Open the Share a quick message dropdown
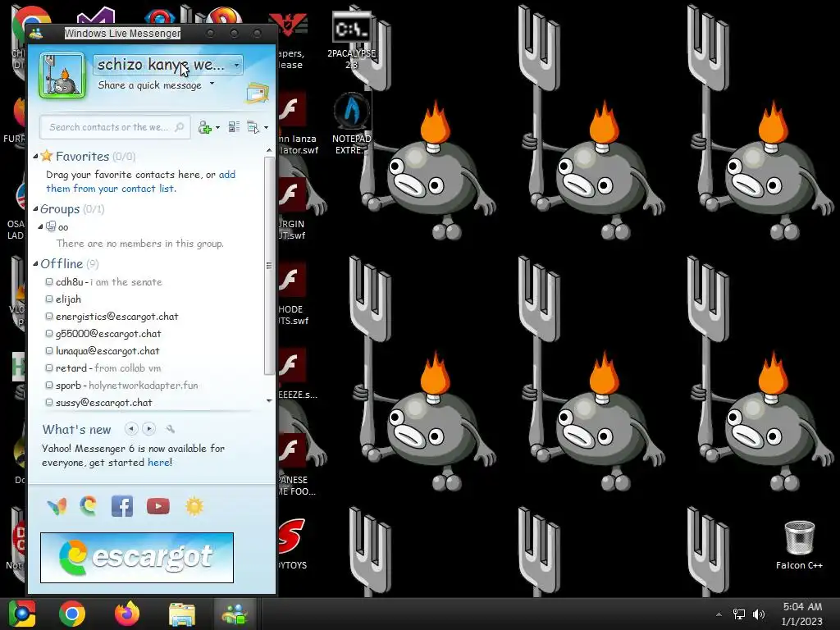 [x=212, y=84]
